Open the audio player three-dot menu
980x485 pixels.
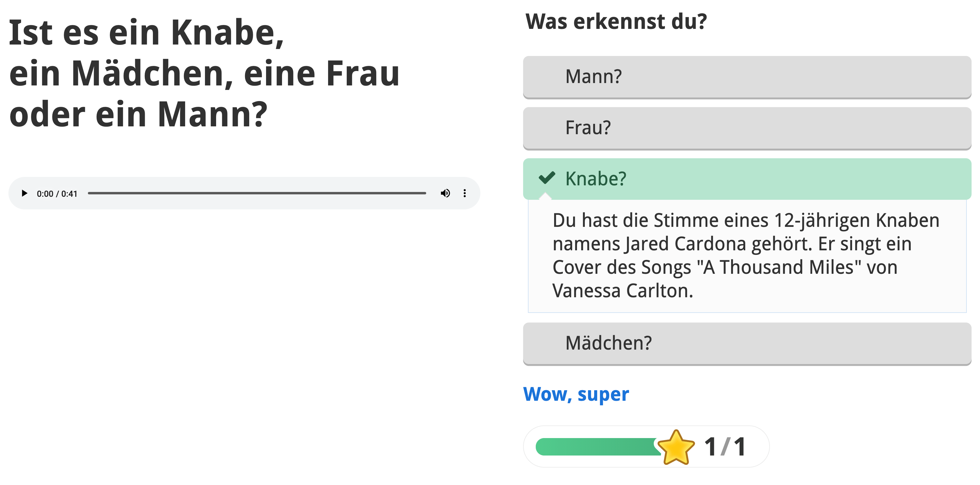tap(464, 193)
